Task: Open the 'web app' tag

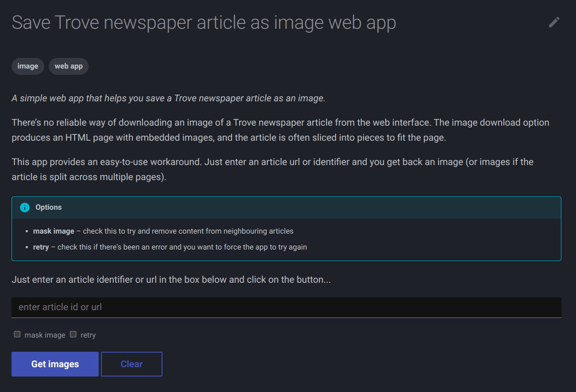Action: click(x=69, y=66)
